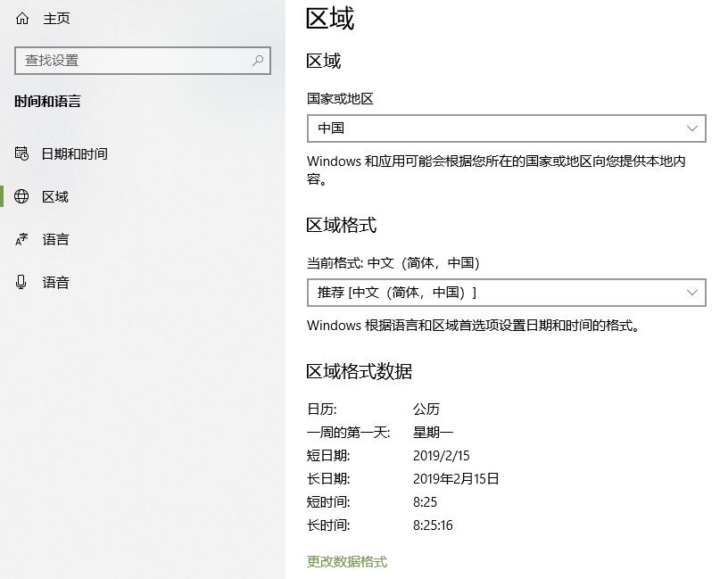728x579 pixels.
Task: Click the chevron of the 推荐 format combo box
Action: (x=692, y=293)
